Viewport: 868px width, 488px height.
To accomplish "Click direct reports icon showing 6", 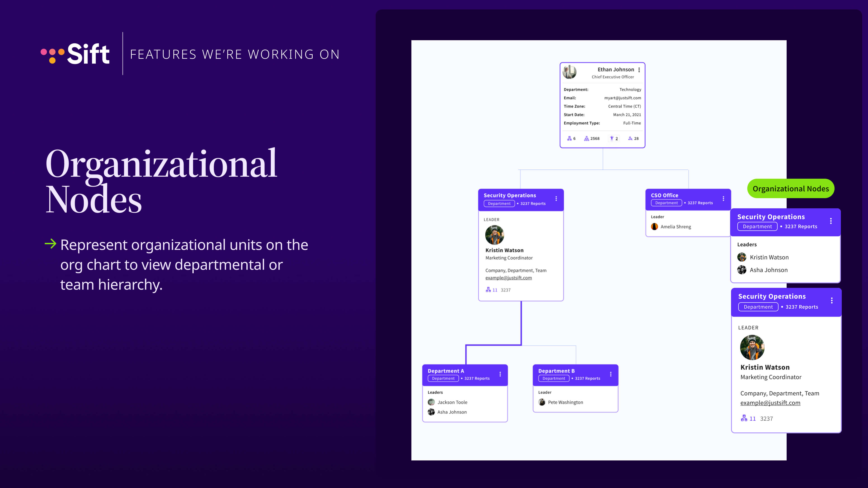I will point(569,138).
